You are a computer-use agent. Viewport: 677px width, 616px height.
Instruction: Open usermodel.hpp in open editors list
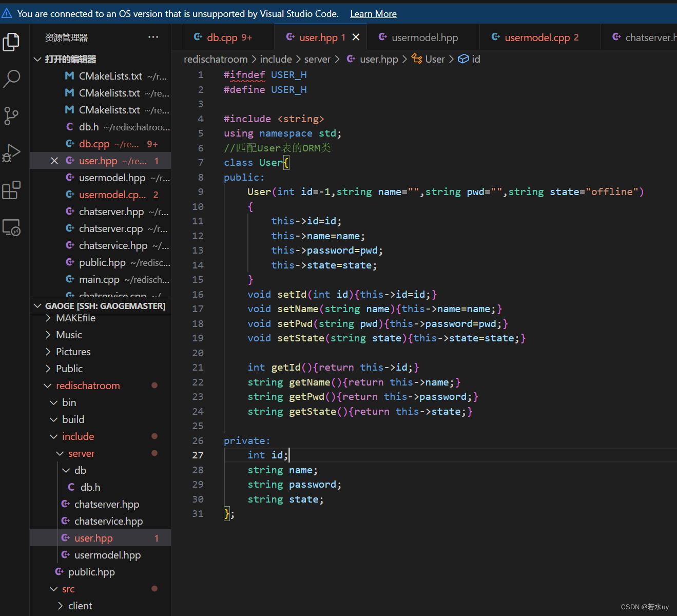(112, 178)
